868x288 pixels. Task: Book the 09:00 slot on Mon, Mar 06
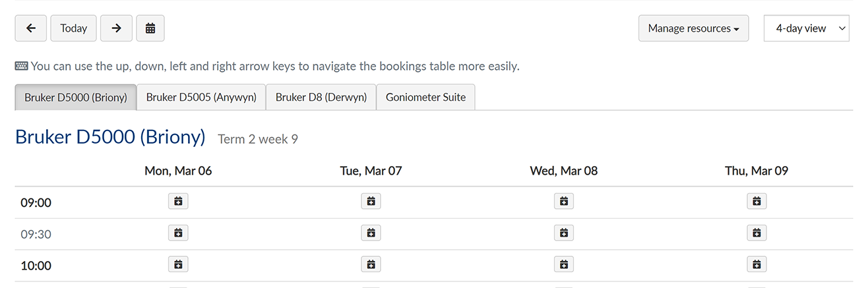tap(178, 201)
